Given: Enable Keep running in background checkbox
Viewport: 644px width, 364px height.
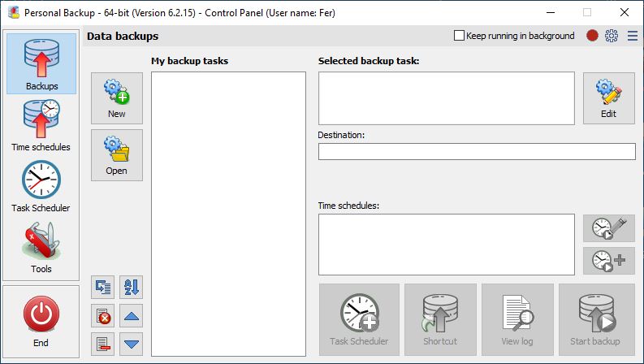Looking at the screenshot, I should [459, 36].
